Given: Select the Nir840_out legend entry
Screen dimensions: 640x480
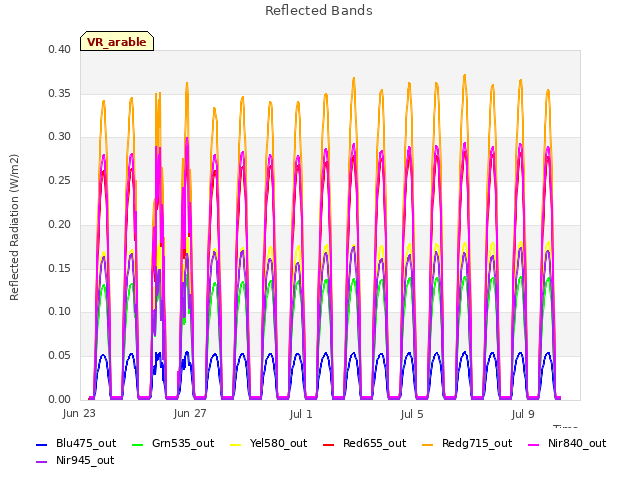Looking at the screenshot, I should tap(567, 443).
